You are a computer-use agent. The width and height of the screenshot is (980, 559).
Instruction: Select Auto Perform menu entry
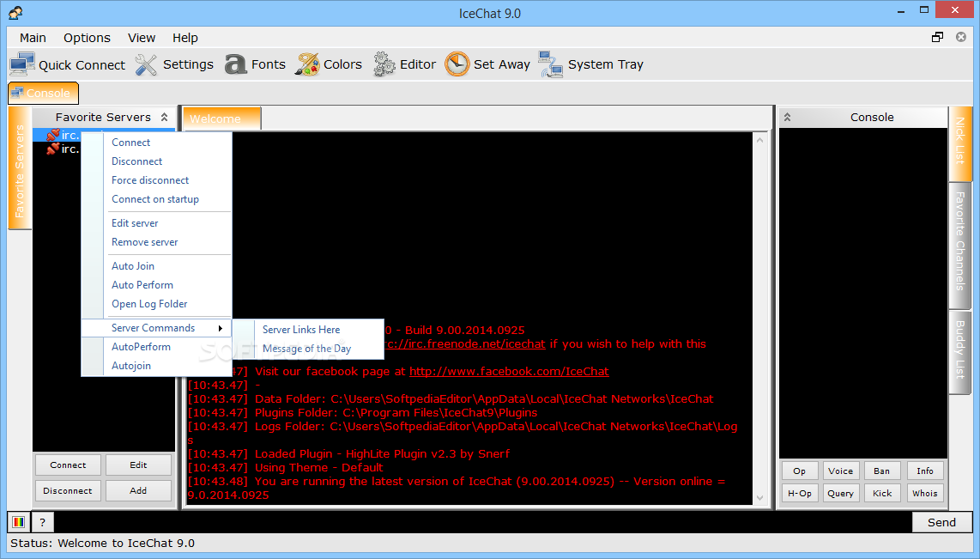pos(156,285)
